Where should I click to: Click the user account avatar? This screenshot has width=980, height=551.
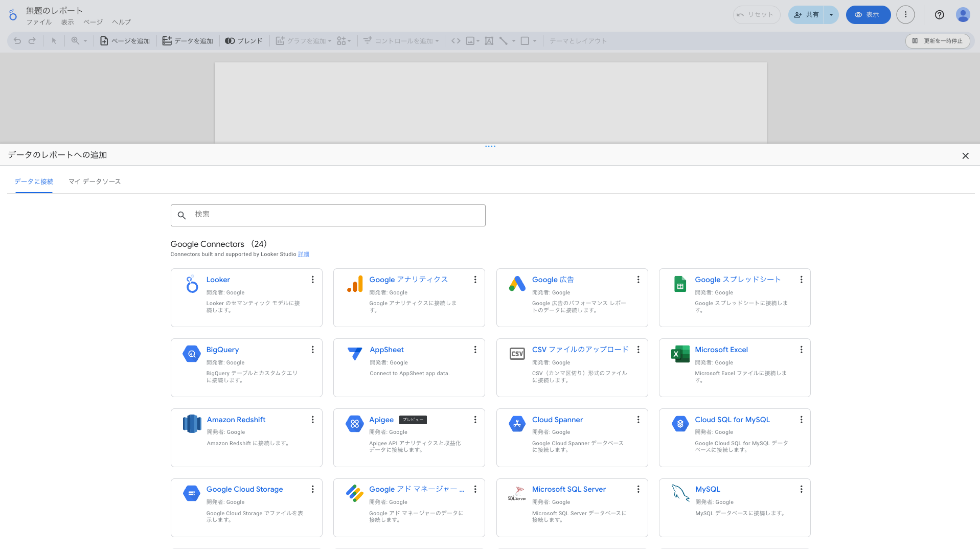pyautogui.click(x=963, y=15)
